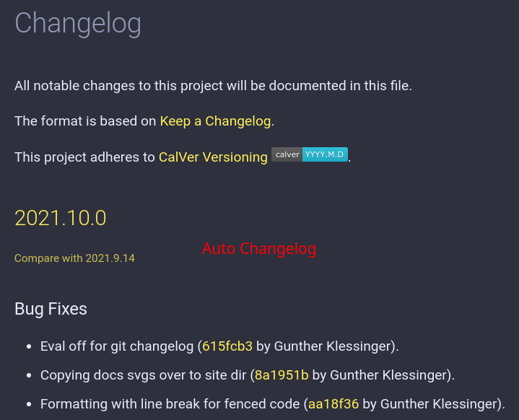Open the CalVer Versioning link

(213, 157)
